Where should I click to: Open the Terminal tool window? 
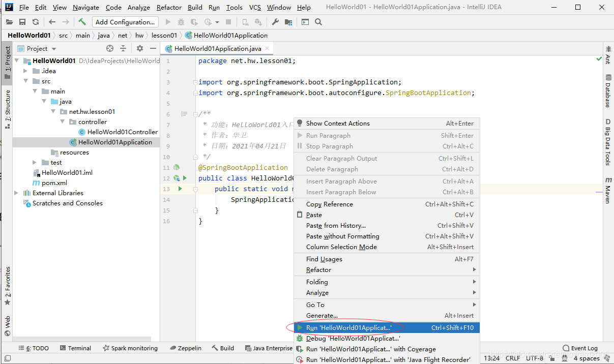(75, 348)
